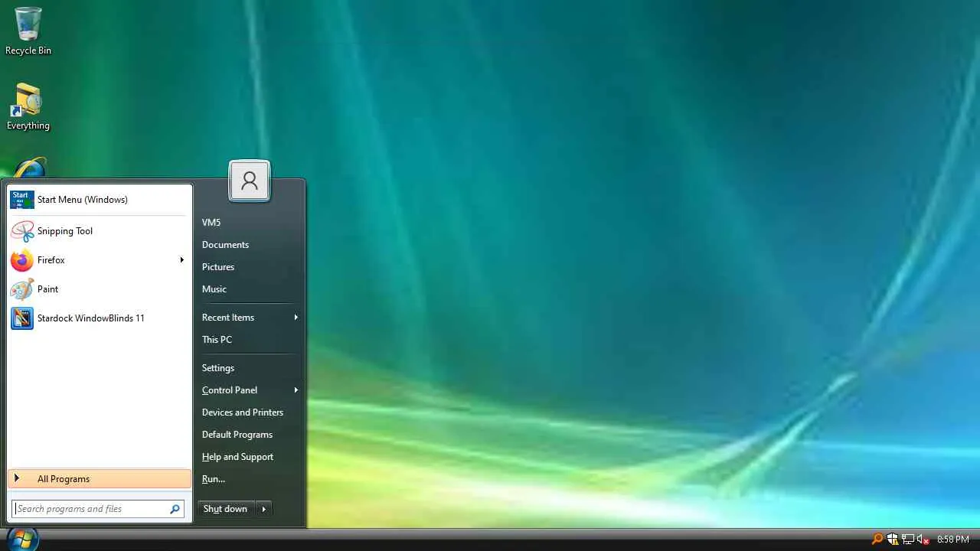Open the orange magnifier tray icon
This screenshot has width=980, height=551.
pos(877,540)
